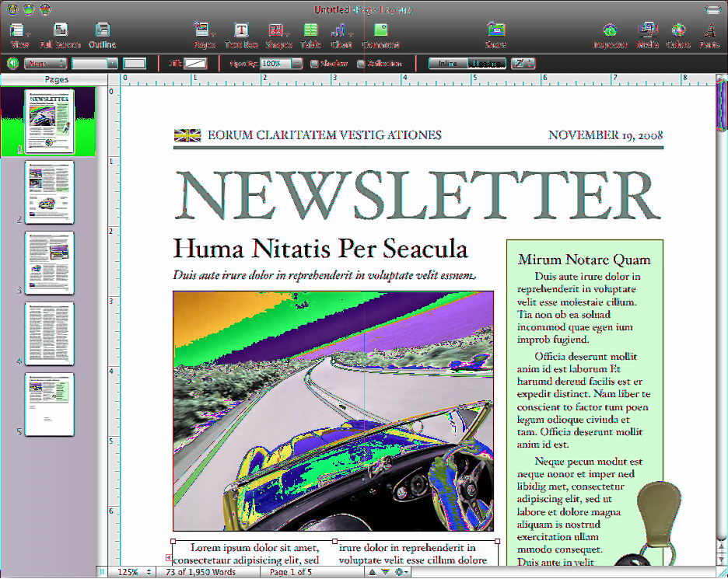Open the View toolbar menu
This screenshot has height=579, width=728.
(19, 35)
